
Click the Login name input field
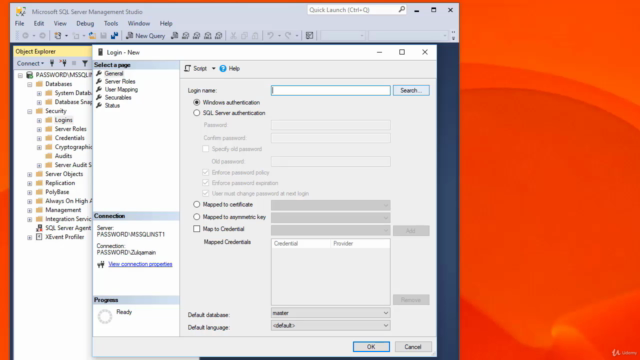pyautogui.click(x=331, y=91)
